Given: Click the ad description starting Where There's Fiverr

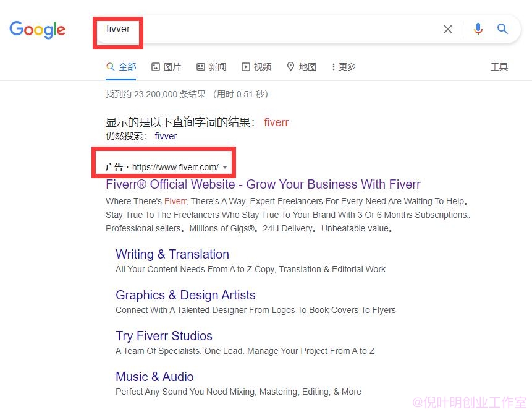Looking at the screenshot, I should click(288, 215).
